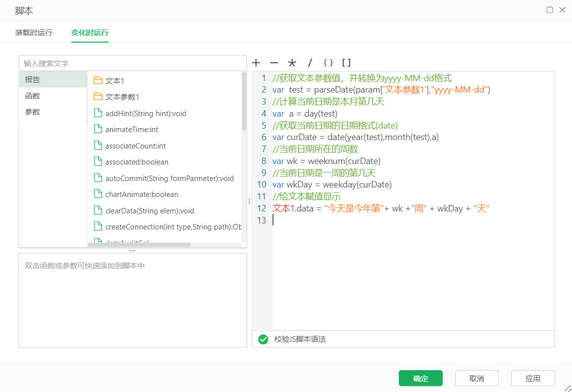Click the function list horizontal scrollbar

coord(139,245)
